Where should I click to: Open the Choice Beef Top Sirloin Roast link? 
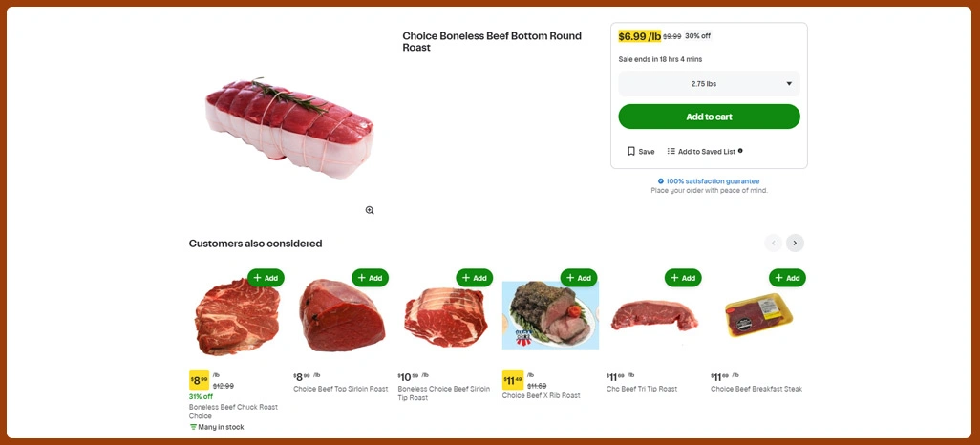click(340, 389)
